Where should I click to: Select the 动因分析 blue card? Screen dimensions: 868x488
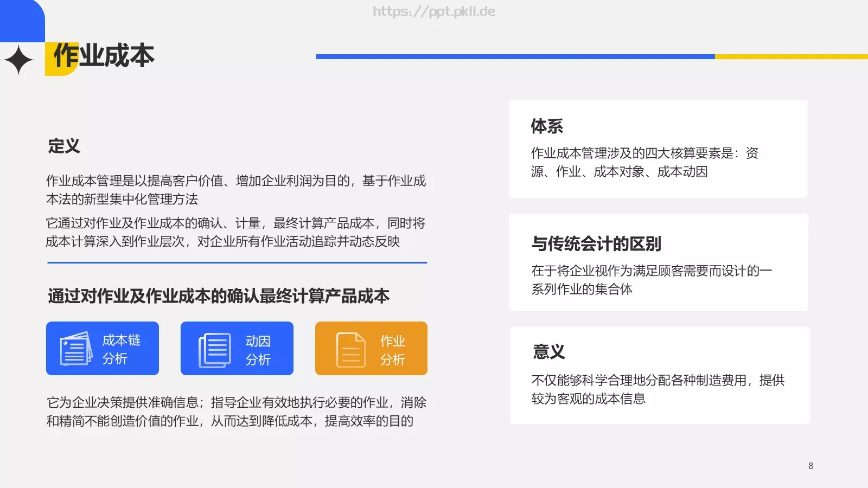click(237, 349)
